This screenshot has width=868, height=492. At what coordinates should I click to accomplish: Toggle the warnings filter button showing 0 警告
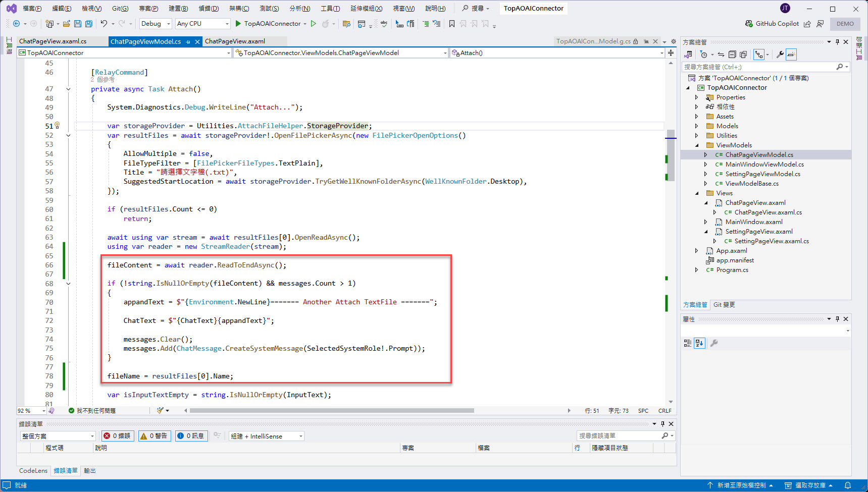point(155,436)
